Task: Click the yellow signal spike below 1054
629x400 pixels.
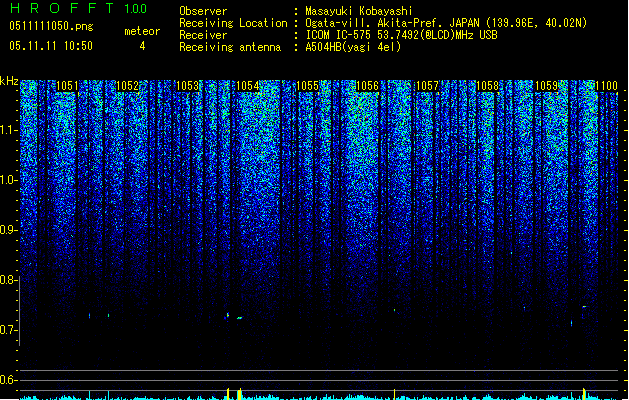Action: 239,394
